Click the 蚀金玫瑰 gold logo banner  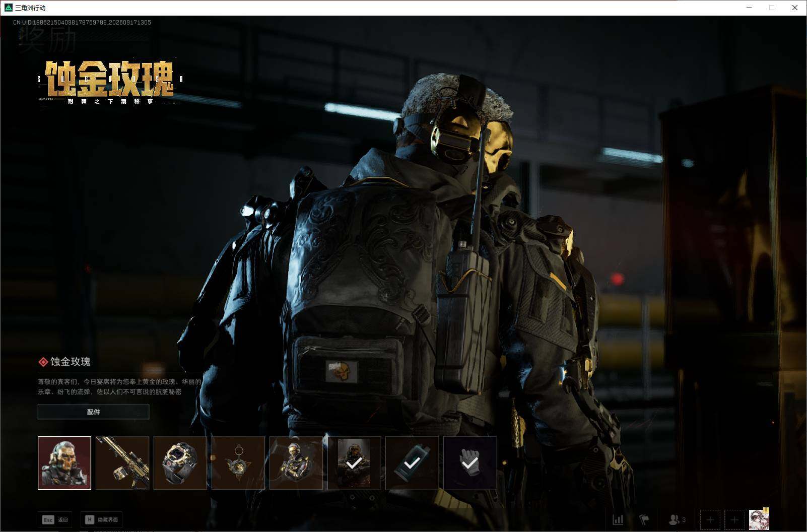[110, 82]
